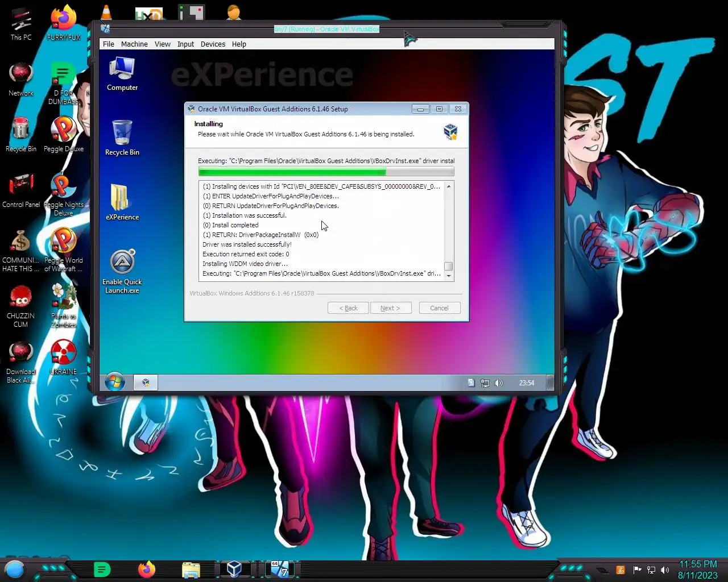Open Firefox from the host taskbar
This screenshot has height=582, width=728.
point(147,569)
